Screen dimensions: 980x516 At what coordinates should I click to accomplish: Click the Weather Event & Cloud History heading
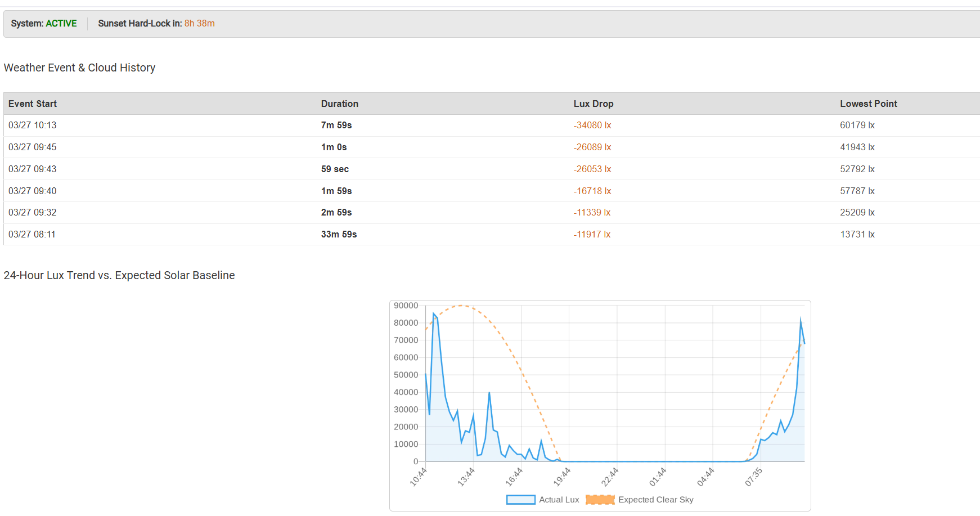pyautogui.click(x=79, y=68)
